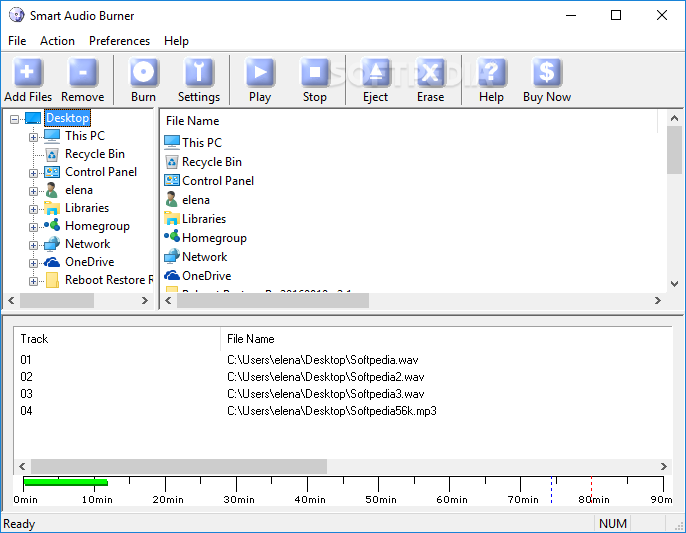
Task: Expand the Libraries tree node
Action: [x=33, y=209]
